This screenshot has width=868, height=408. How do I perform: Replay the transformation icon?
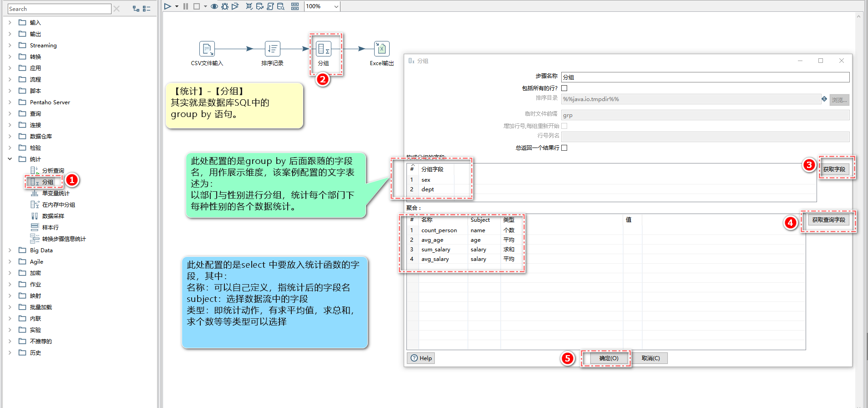click(x=235, y=6)
